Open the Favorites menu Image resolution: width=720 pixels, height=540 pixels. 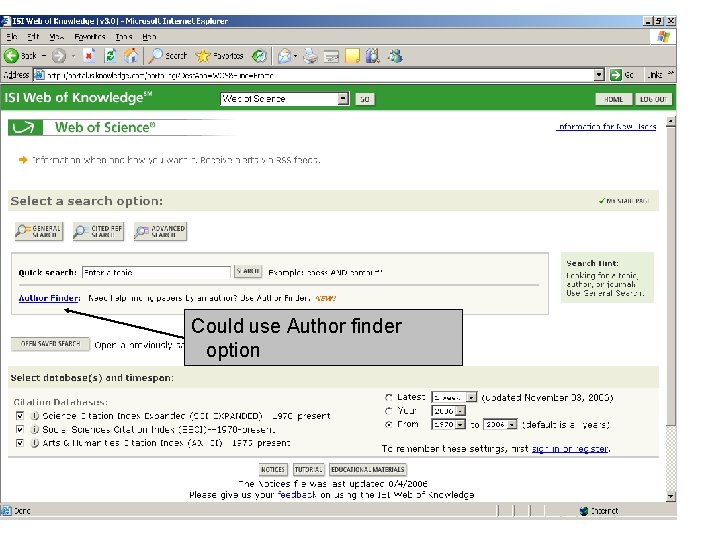(90, 36)
